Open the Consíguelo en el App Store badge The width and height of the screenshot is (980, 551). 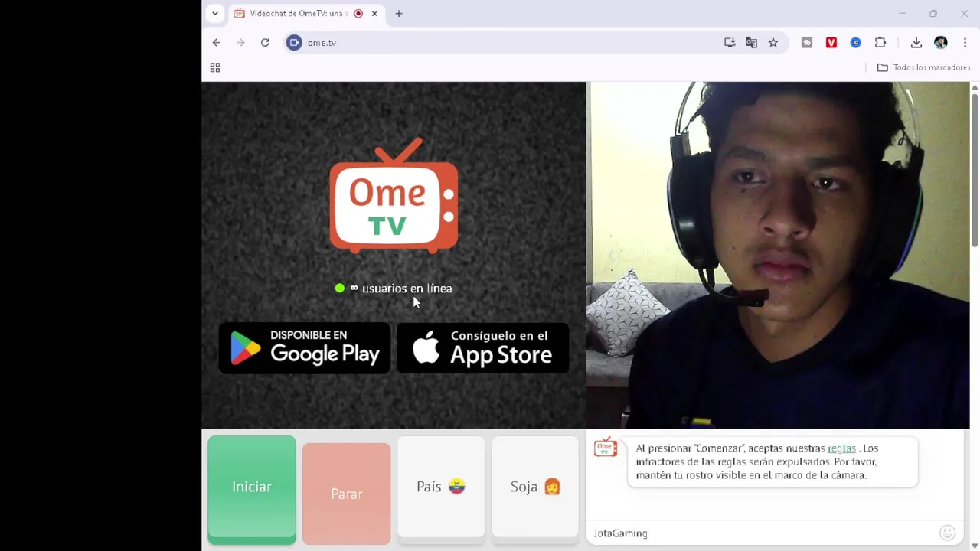(x=483, y=347)
